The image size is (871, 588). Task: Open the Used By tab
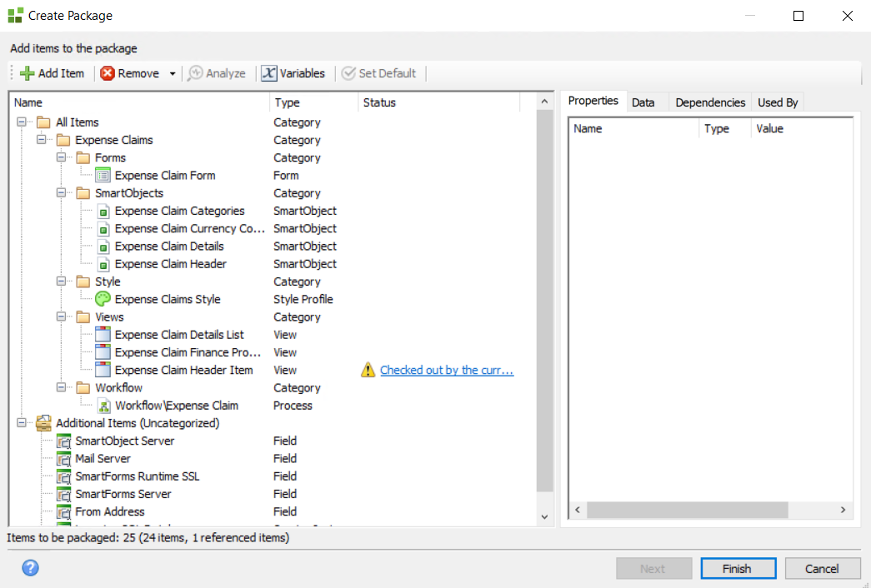pyautogui.click(x=777, y=102)
